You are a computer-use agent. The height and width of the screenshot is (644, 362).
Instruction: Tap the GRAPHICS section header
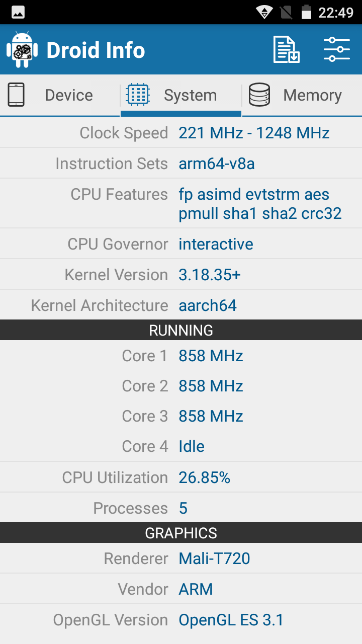click(x=181, y=533)
